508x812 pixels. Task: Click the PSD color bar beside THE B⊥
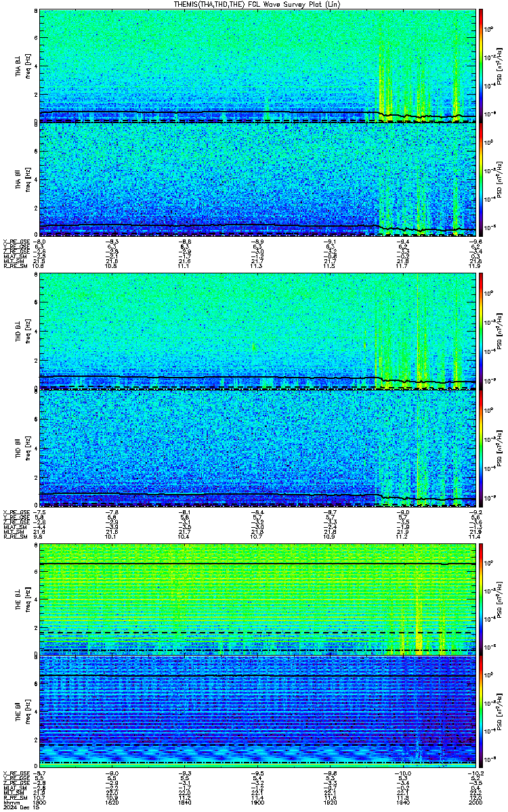point(482,599)
